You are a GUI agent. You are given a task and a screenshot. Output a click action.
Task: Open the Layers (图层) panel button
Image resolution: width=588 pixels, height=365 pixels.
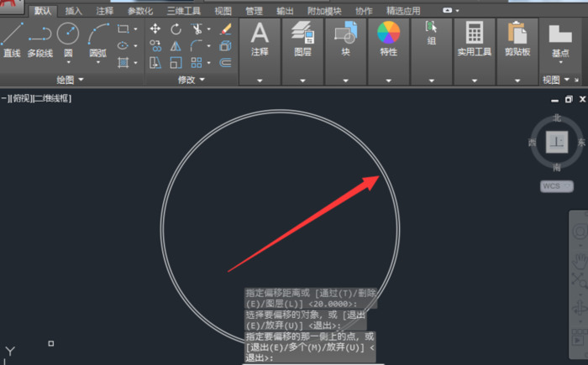pos(302,34)
